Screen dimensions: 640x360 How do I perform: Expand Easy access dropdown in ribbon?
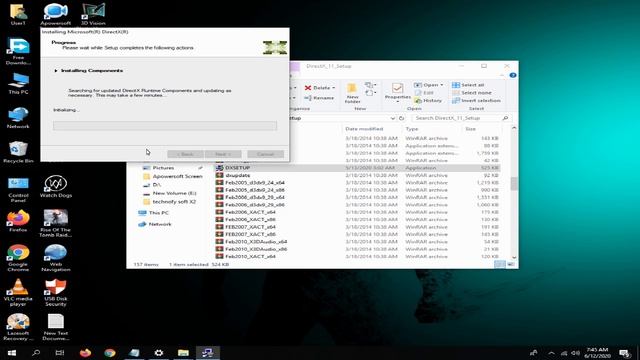(x=371, y=93)
